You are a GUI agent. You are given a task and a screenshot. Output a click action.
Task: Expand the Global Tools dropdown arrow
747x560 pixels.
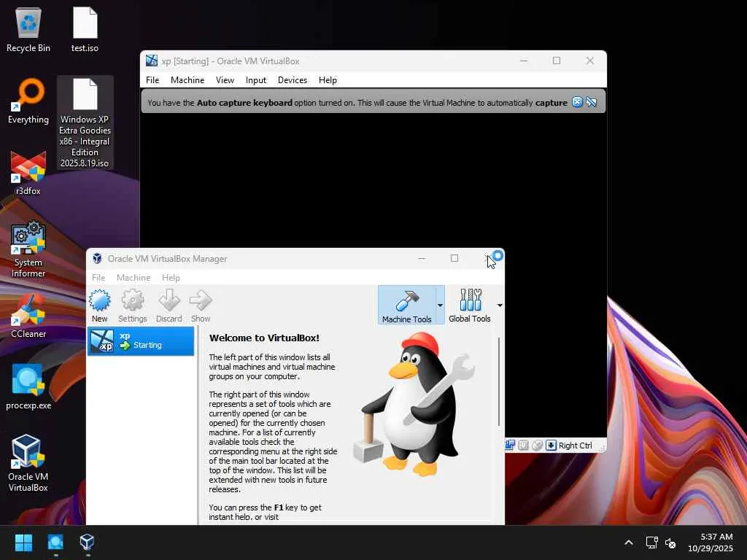pyautogui.click(x=499, y=306)
